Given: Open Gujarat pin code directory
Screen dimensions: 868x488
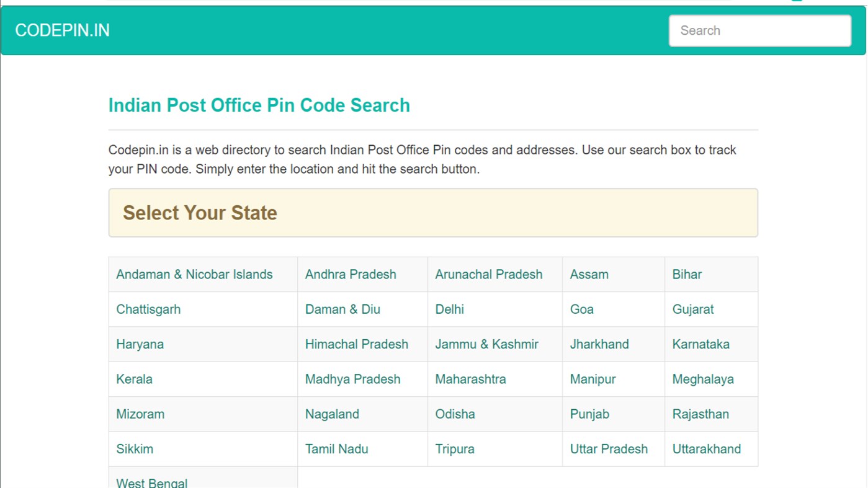Looking at the screenshot, I should click(x=693, y=309).
